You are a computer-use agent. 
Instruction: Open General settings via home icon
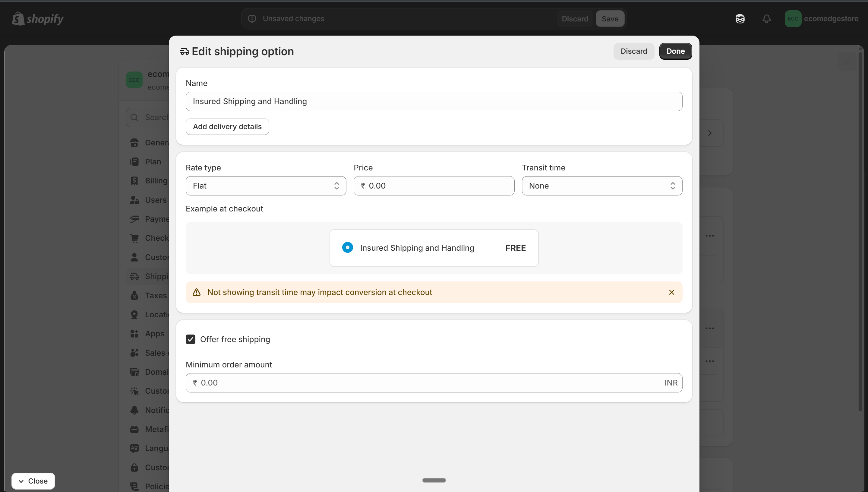(x=135, y=143)
